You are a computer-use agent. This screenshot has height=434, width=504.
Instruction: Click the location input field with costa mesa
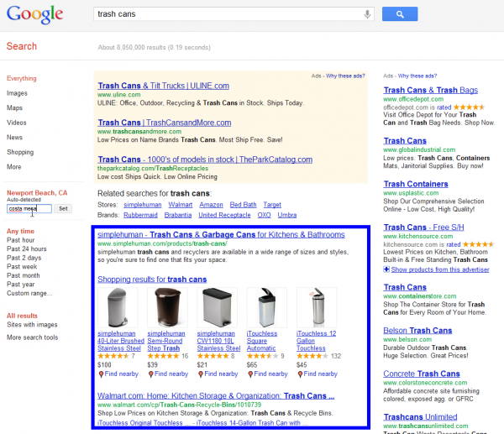(x=29, y=209)
